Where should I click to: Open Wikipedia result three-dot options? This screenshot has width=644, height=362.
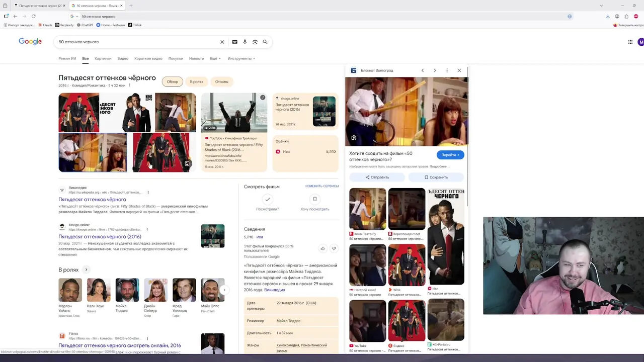[148, 193]
